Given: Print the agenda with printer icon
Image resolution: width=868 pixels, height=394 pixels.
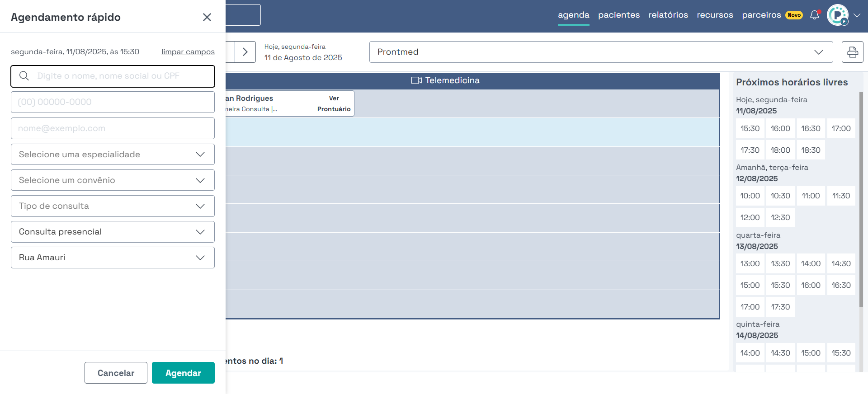Looking at the screenshot, I should 853,52.
